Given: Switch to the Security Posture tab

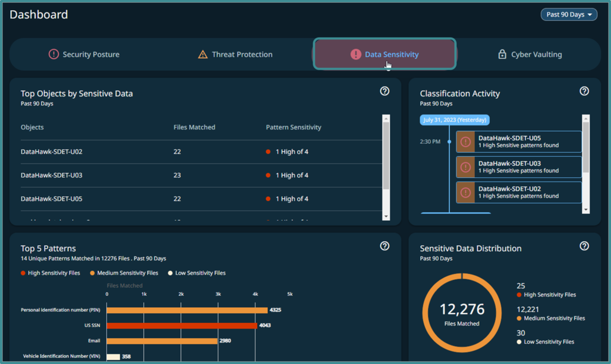Looking at the screenshot, I should coord(84,54).
